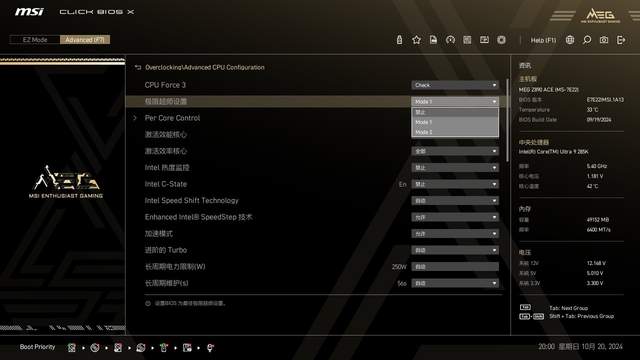
Task: Click the date and time in bottom bar
Action: [x=580, y=347]
